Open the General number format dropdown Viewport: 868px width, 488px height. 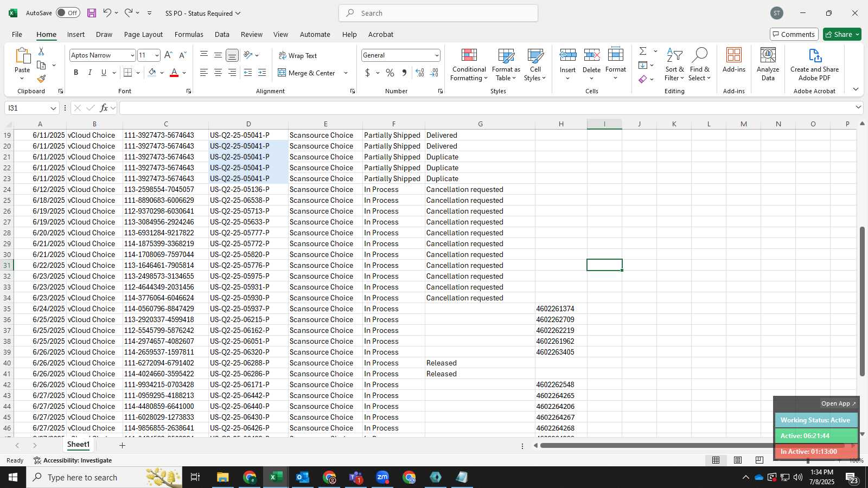click(x=436, y=55)
